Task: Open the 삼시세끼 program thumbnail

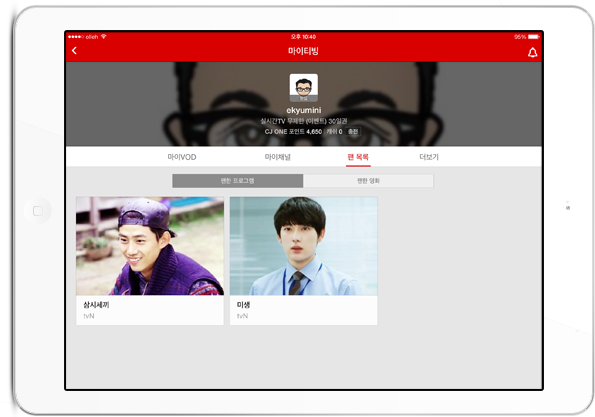Action: click(x=150, y=246)
